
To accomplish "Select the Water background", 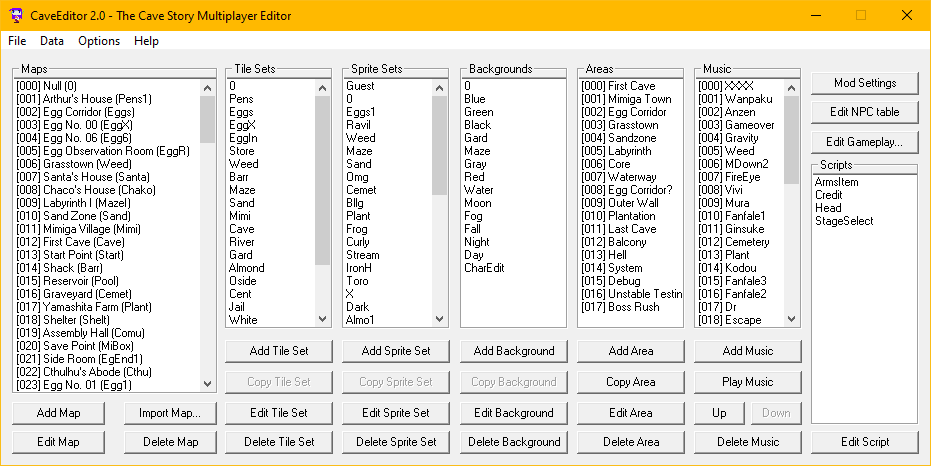I will pyautogui.click(x=479, y=190).
